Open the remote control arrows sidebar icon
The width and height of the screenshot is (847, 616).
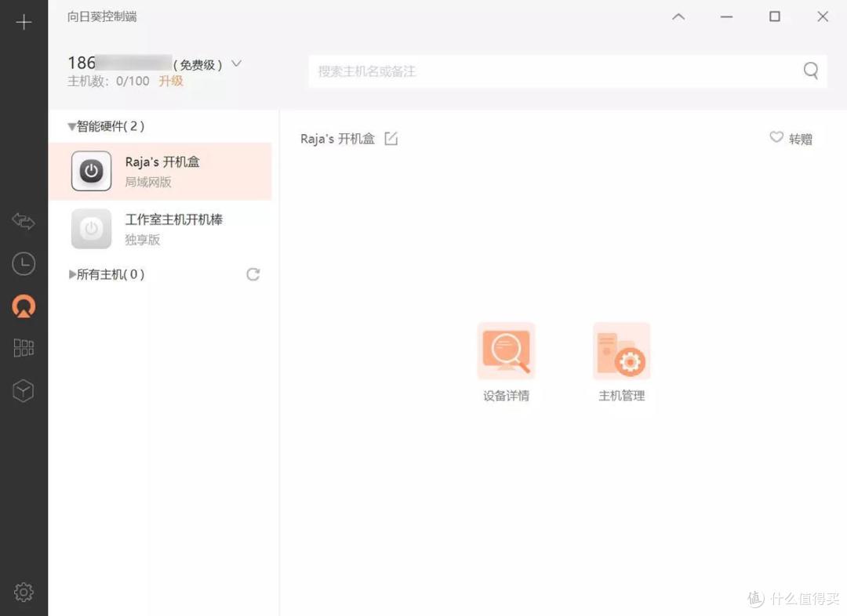tap(24, 221)
